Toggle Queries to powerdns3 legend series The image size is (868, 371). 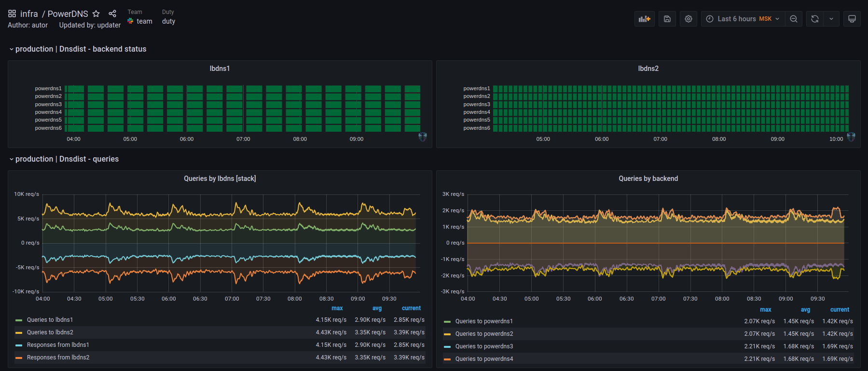(x=484, y=346)
